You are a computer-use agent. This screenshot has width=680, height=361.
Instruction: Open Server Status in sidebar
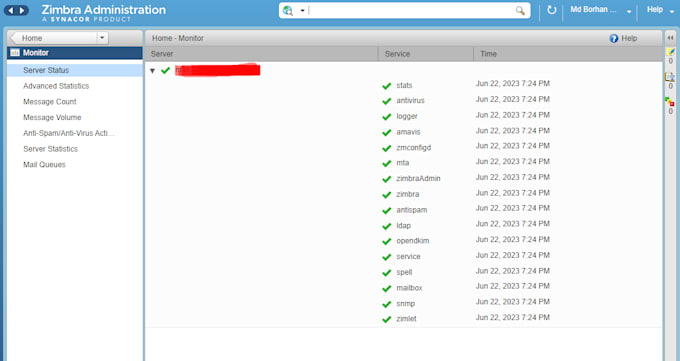[75, 70]
